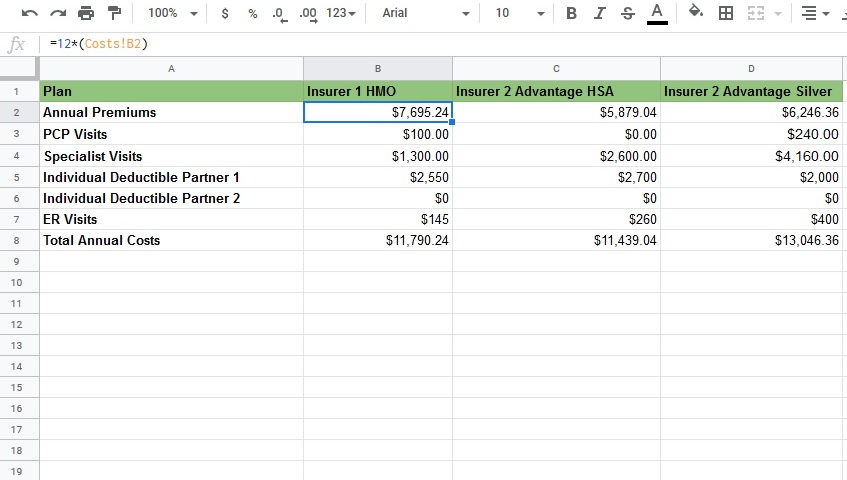
Task: Select the $2,000 cell
Action: tap(751, 177)
